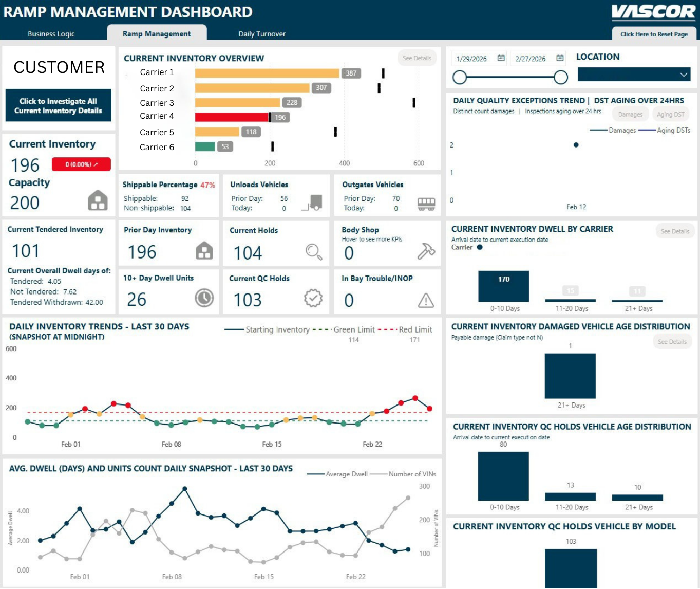Open the end date calendar picker
This screenshot has height=589, width=700.
[x=560, y=58]
